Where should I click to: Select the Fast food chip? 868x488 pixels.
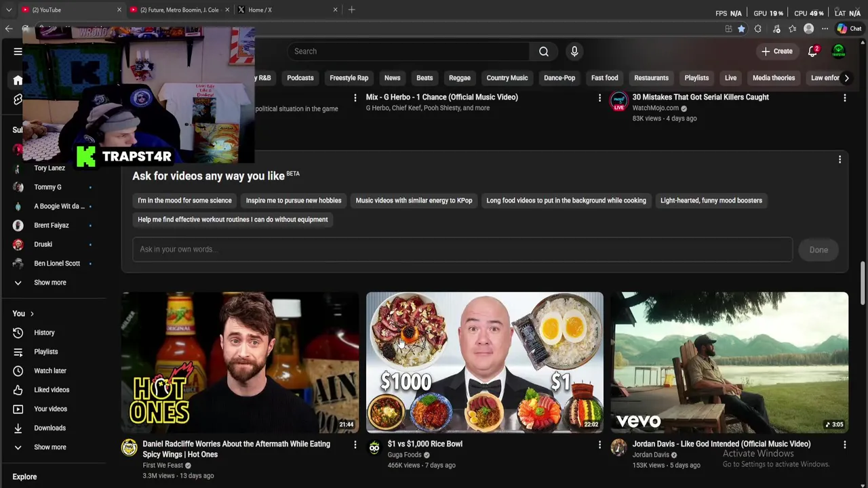point(604,78)
